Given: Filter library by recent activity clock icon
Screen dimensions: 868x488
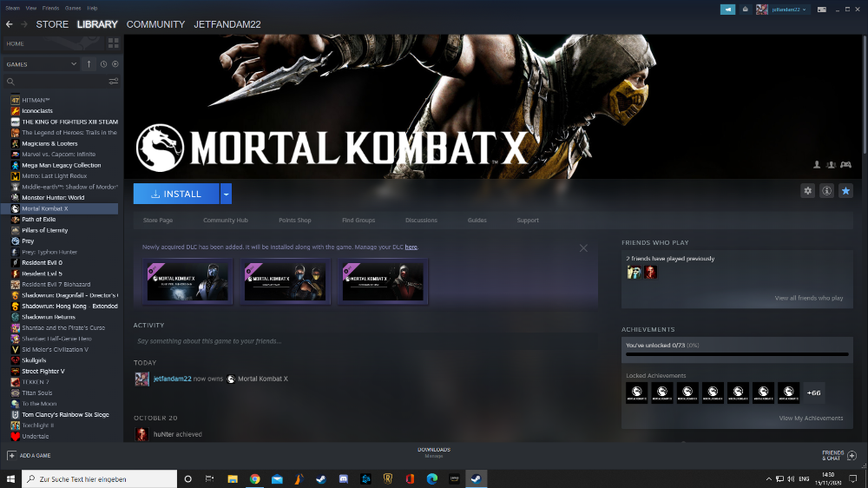Looking at the screenshot, I should pos(103,64).
